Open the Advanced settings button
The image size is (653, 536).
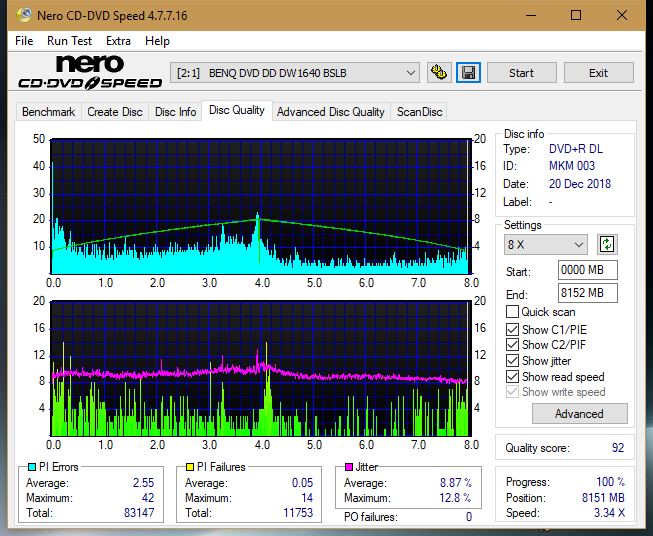click(x=579, y=414)
